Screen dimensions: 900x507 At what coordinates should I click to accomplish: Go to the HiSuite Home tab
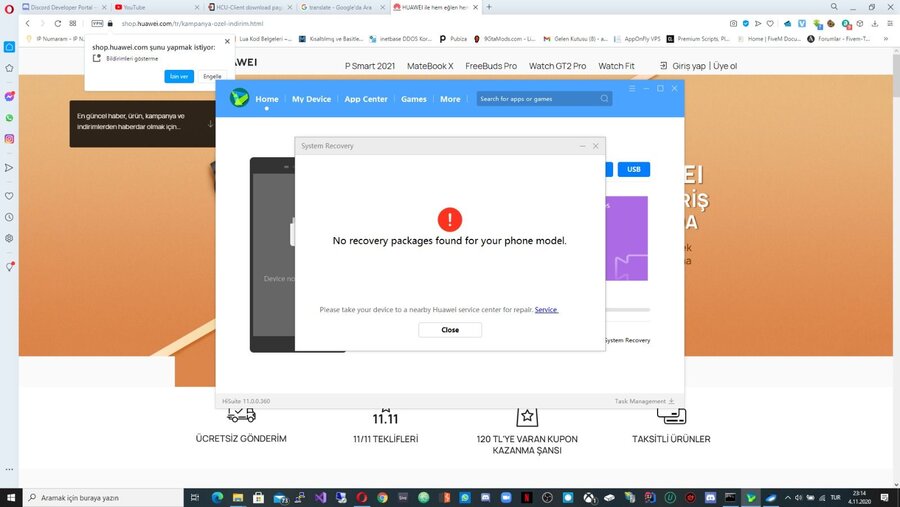pyautogui.click(x=267, y=99)
